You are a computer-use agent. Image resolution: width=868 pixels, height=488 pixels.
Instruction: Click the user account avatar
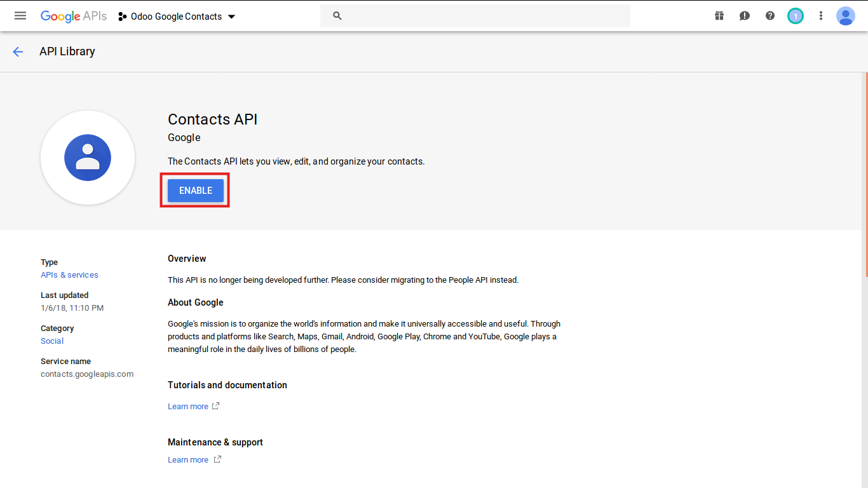coord(845,16)
